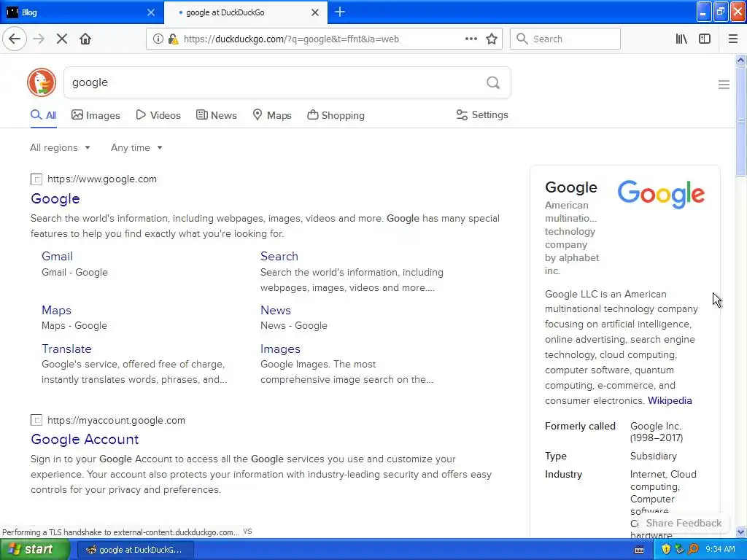Click the 'Formerly called' label in info panel
This screenshot has height=560, width=747.
(x=580, y=426)
